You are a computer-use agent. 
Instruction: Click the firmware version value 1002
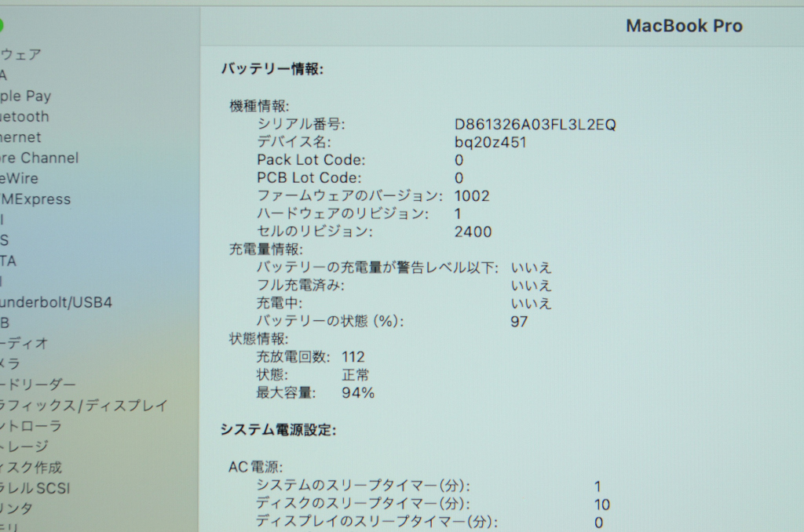click(472, 196)
